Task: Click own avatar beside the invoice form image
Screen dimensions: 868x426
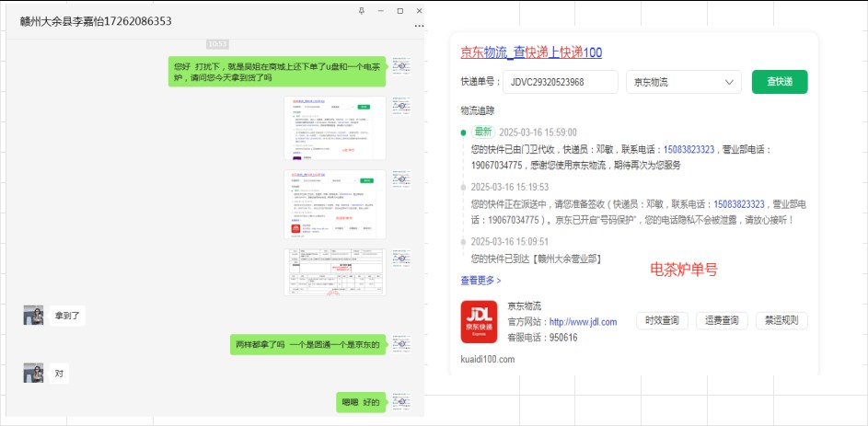Action: pyautogui.click(x=401, y=259)
